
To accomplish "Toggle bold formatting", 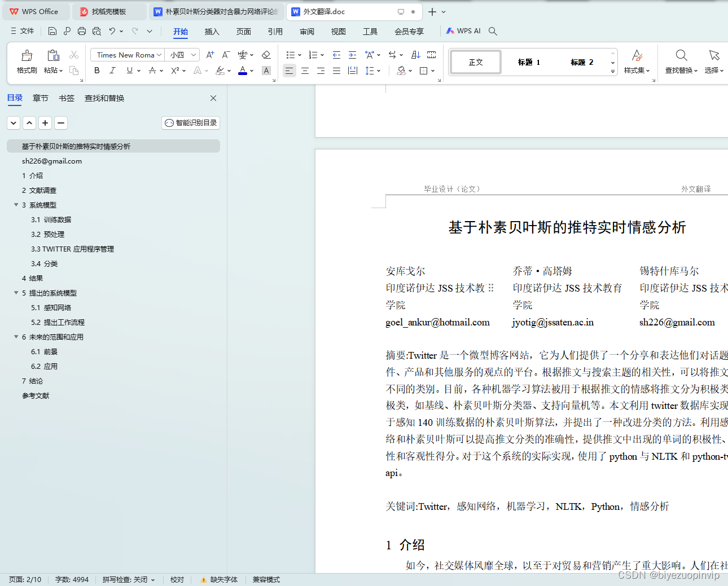I will coord(97,71).
